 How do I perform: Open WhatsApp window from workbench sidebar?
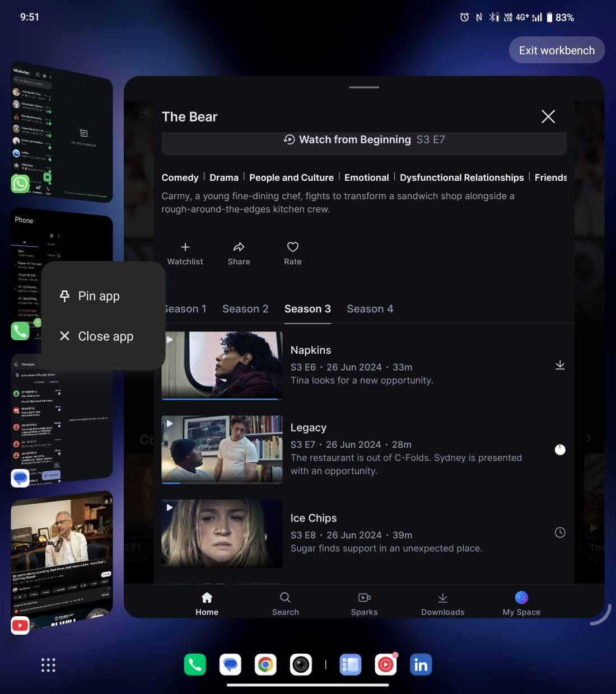[62, 132]
